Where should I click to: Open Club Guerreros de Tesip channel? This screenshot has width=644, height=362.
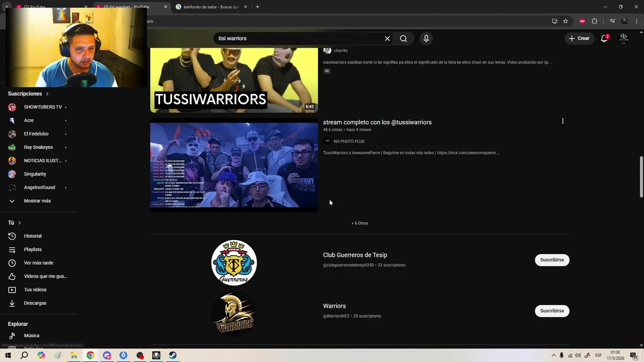tap(355, 255)
